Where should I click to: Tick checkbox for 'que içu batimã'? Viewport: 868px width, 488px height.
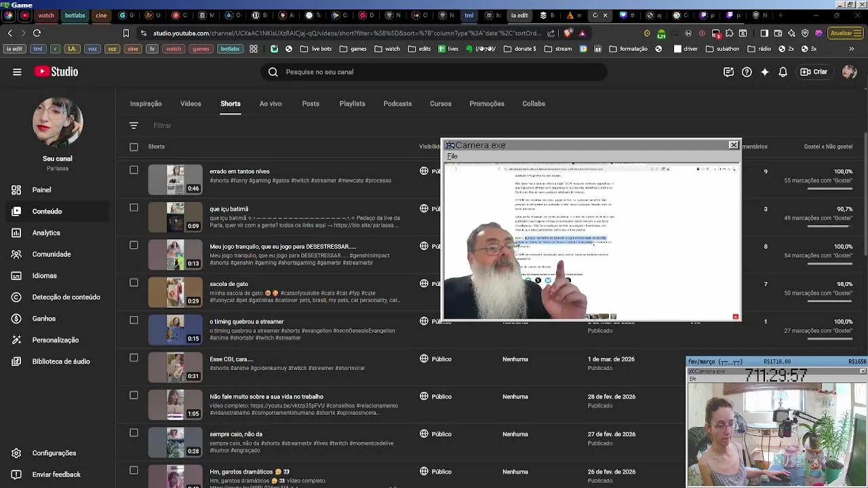[x=134, y=207]
